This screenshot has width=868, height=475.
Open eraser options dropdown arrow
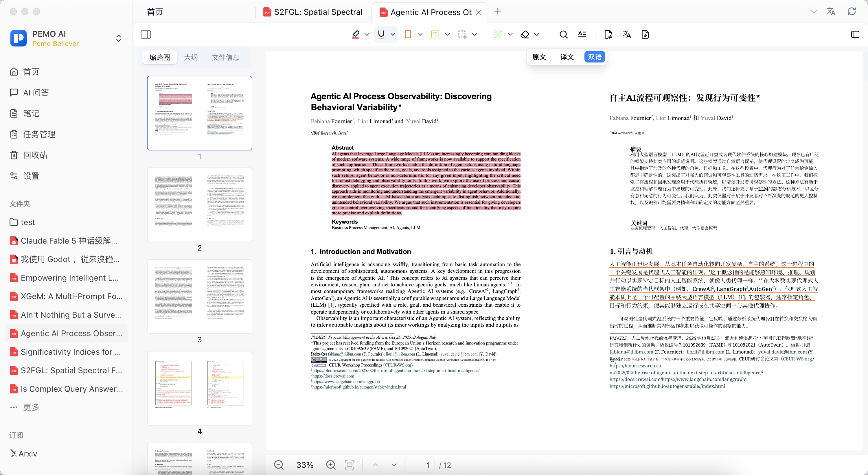pos(536,34)
